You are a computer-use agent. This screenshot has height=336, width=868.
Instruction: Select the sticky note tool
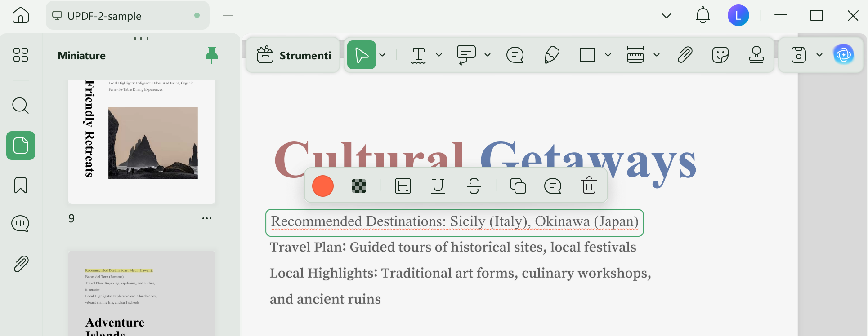click(x=515, y=55)
